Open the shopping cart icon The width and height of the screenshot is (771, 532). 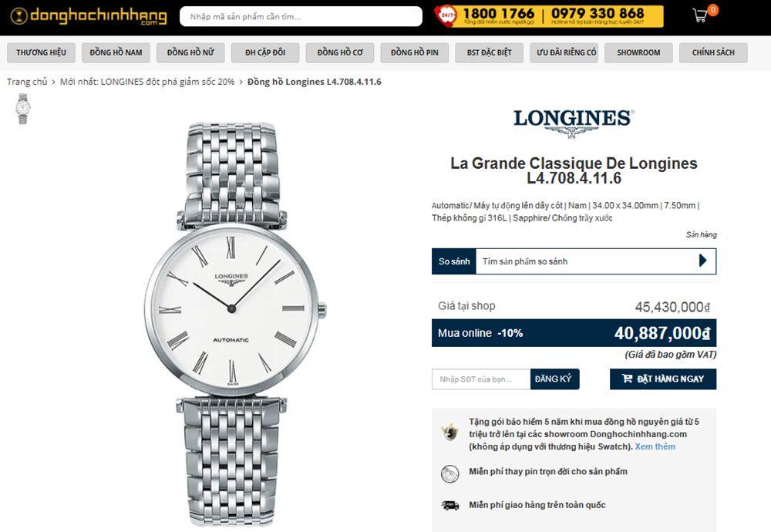pyautogui.click(x=700, y=15)
